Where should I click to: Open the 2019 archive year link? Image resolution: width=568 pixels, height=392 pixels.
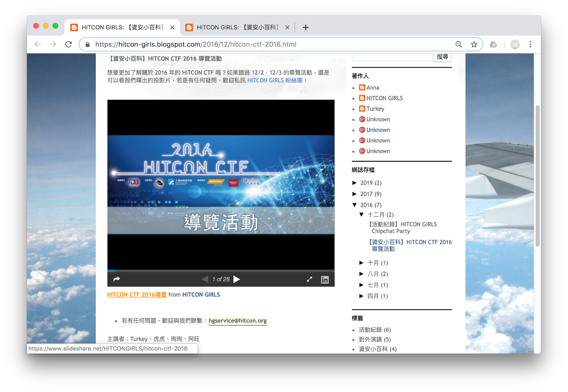366,183
